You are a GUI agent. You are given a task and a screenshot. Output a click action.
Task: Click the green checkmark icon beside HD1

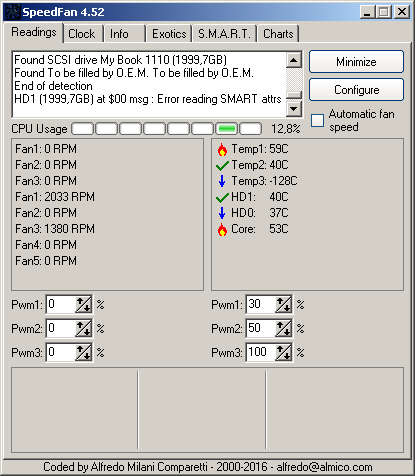(222, 197)
